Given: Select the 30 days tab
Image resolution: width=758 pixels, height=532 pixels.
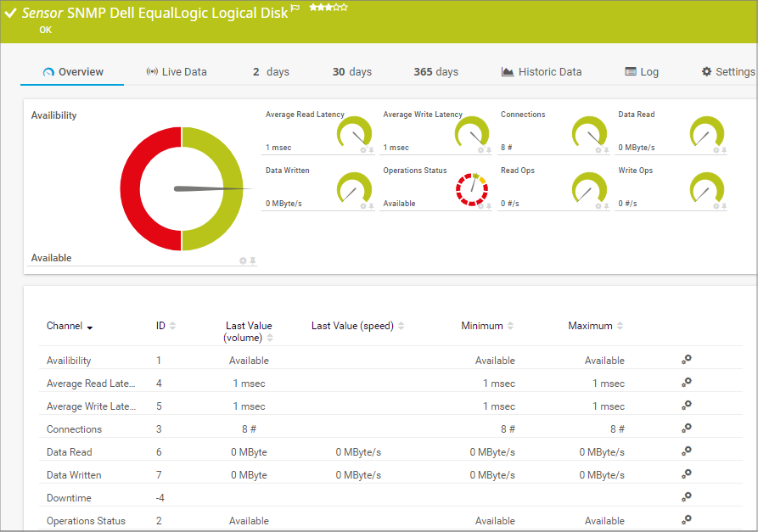Looking at the screenshot, I should tap(351, 72).
